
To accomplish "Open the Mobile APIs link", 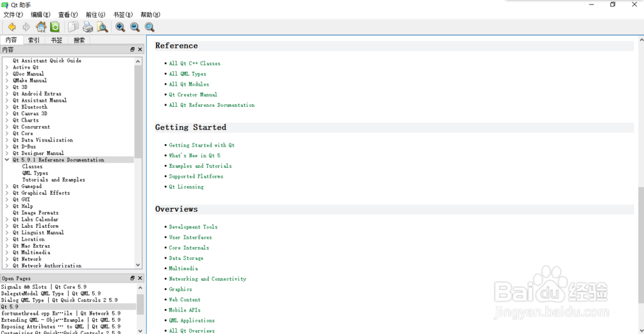I will click(184, 310).
